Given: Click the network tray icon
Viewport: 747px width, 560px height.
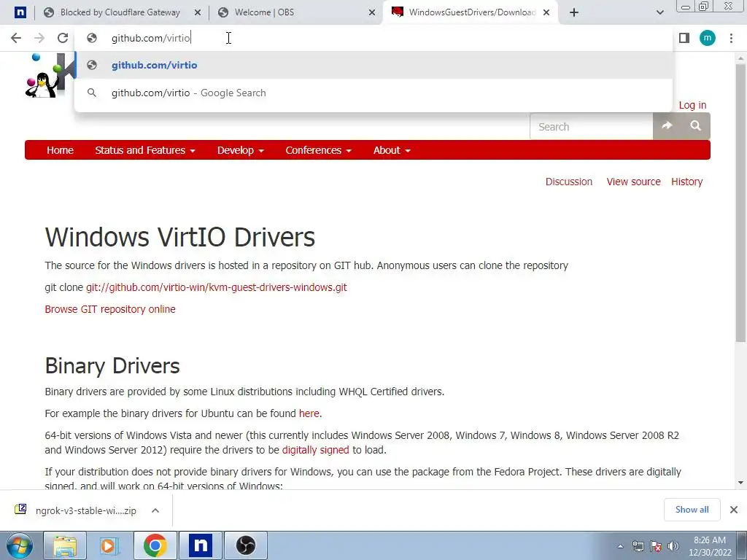Looking at the screenshot, I should 638,546.
